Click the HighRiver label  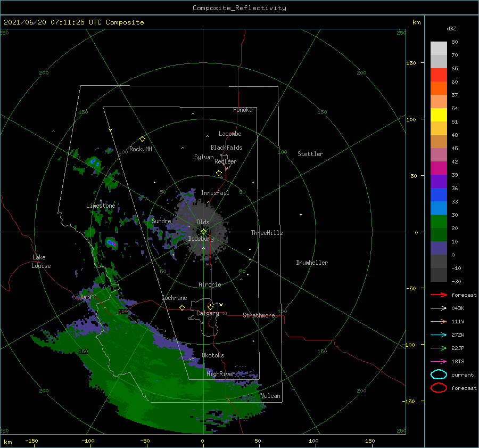pyautogui.click(x=221, y=374)
